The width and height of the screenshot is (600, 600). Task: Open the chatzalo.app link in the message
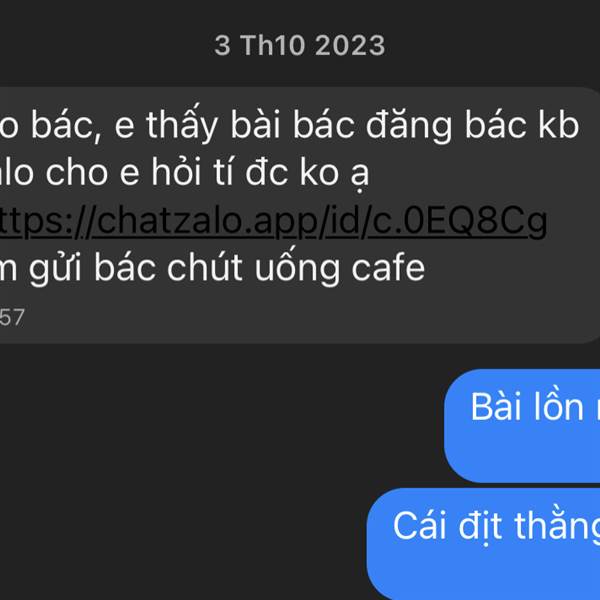(x=273, y=221)
